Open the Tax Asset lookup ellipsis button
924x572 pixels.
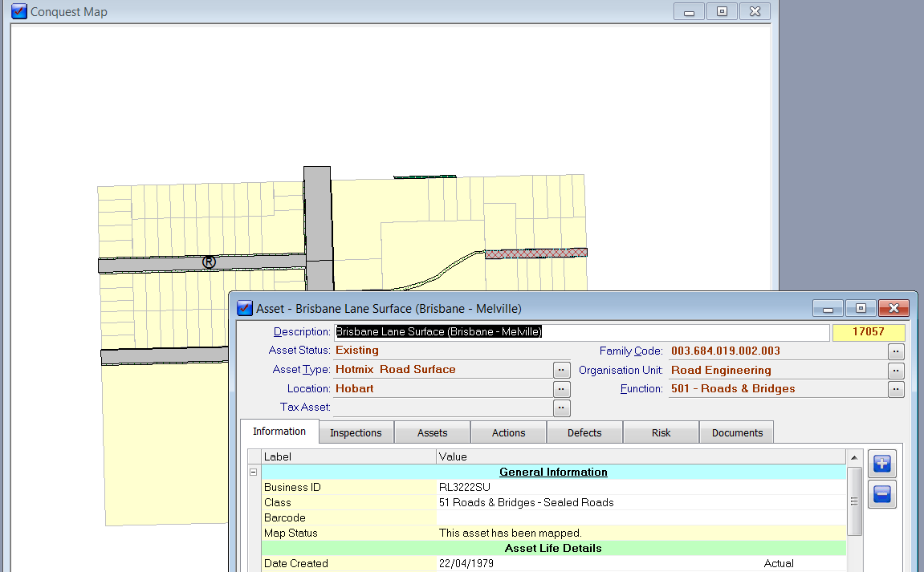pos(561,408)
